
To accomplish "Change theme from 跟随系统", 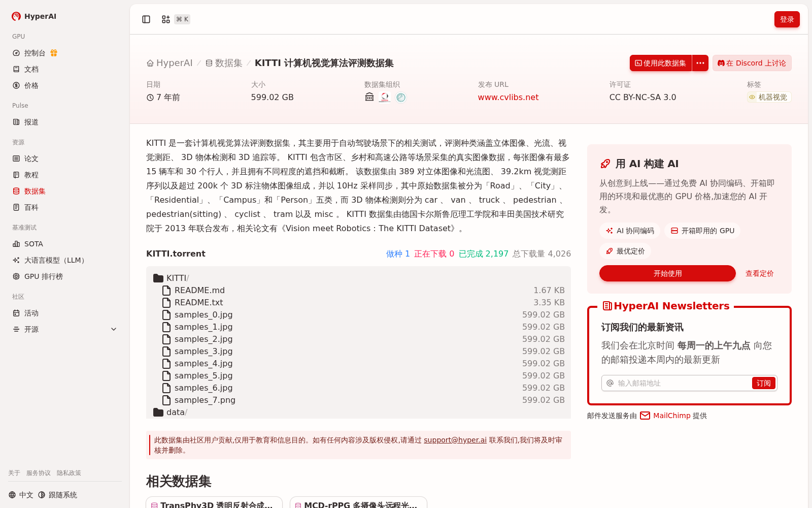I will pyautogui.click(x=57, y=495).
